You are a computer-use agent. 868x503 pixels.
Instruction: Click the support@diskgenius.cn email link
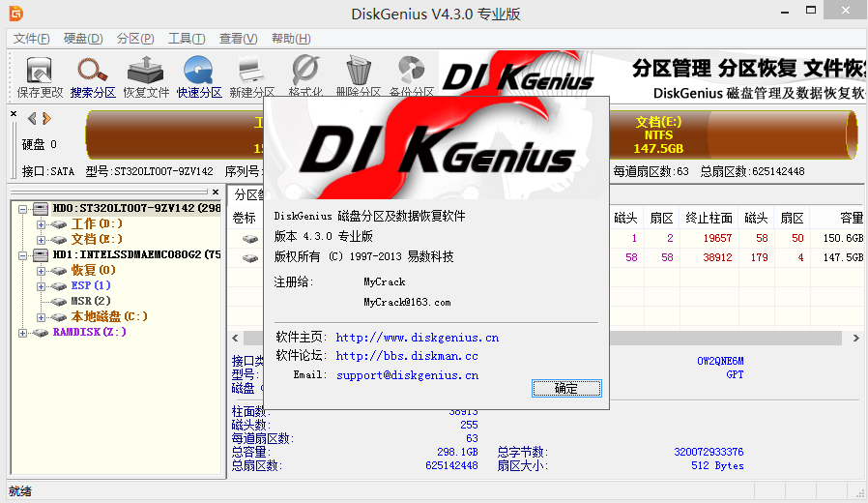coord(408,375)
